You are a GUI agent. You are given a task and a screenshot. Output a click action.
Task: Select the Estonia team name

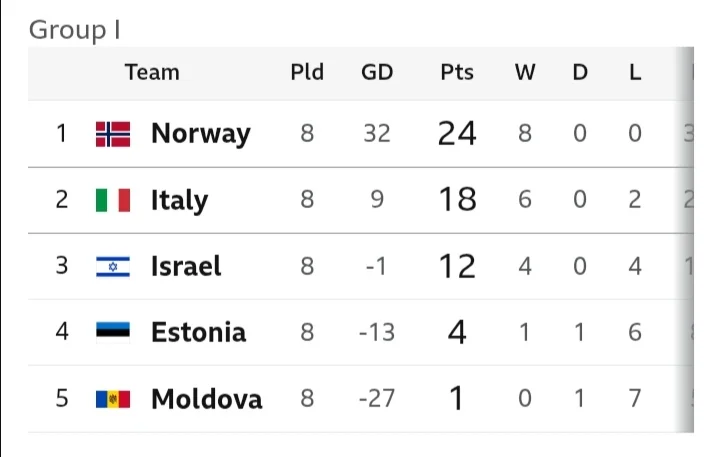coord(198,332)
